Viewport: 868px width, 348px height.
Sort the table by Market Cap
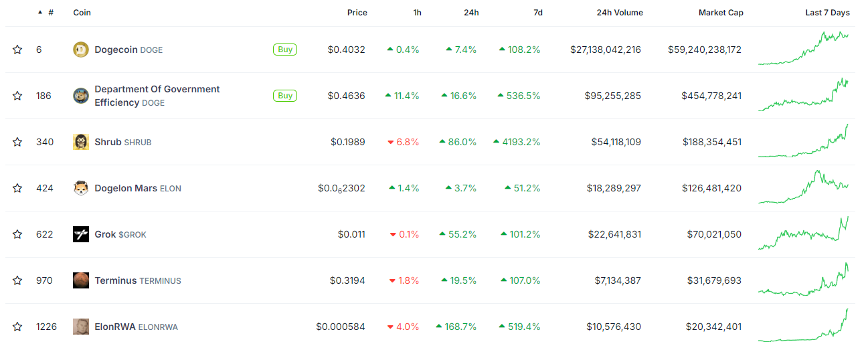pyautogui.click(x=720, y=13)
